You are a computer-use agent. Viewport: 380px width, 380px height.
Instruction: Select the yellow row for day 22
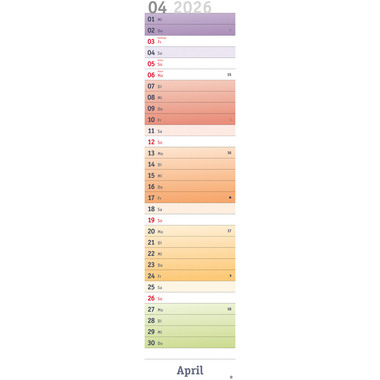pyautogui.click(x=190, y=253)
